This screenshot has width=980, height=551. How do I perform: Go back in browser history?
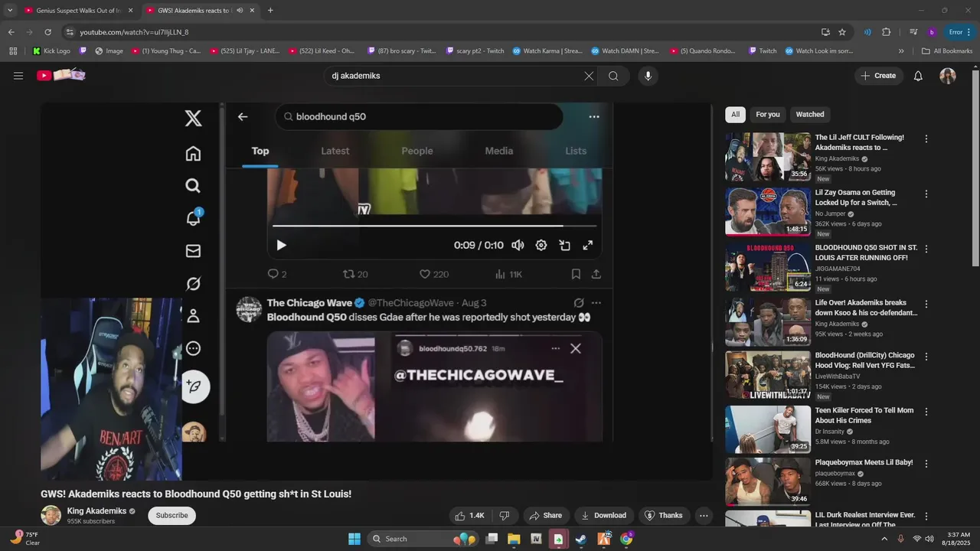tap(11, 32)
